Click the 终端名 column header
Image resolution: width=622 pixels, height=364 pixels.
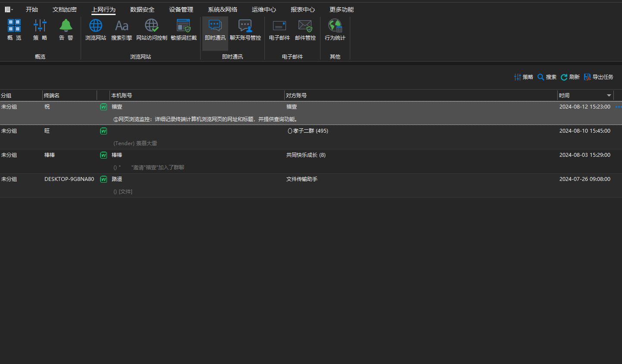click(70, 96)
